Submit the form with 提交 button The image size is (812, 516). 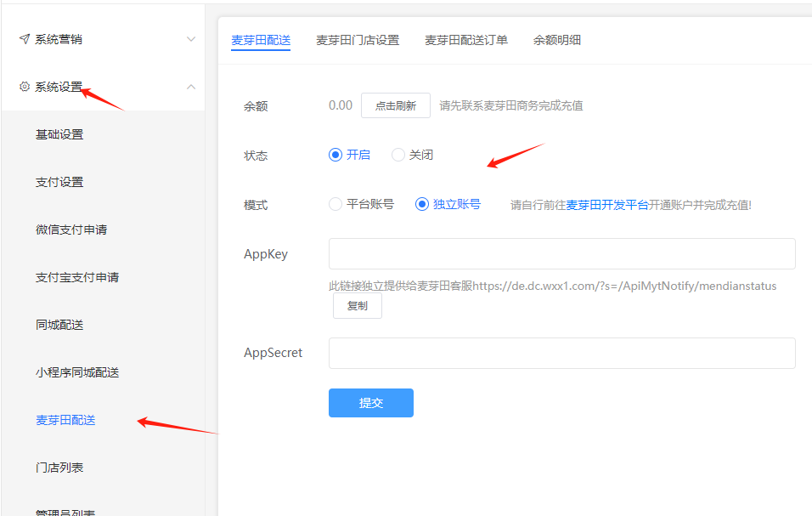[371, 403]
